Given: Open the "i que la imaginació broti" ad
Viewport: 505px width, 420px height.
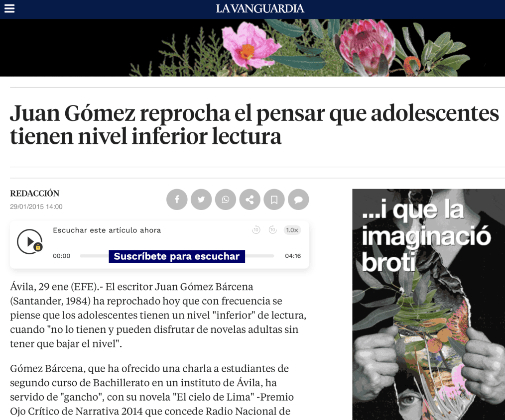Looking at the screenshot, I should pyautogui.click(x=429, y=305).
